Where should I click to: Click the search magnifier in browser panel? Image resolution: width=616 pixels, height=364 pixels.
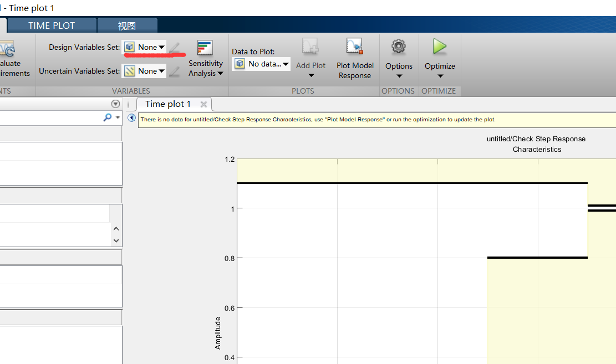pos(107,117)
